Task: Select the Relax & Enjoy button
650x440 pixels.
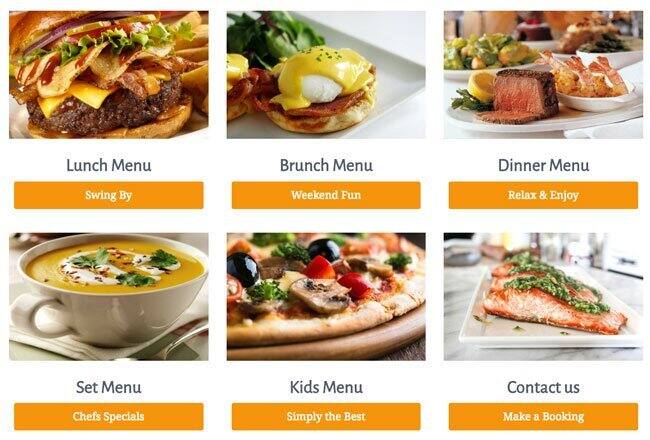Action: 543,195
